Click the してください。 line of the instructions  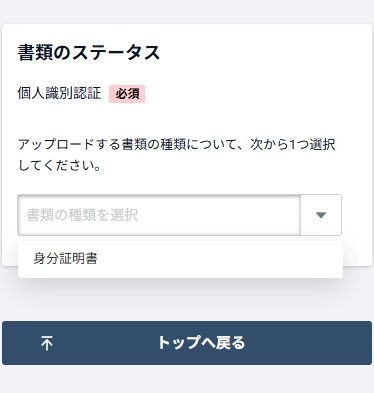(59, 165)
